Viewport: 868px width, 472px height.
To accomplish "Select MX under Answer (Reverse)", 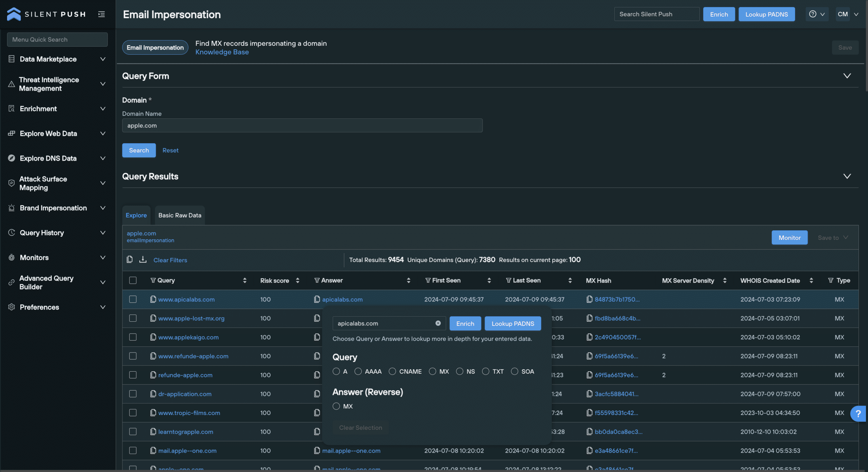I will (336, 406).
